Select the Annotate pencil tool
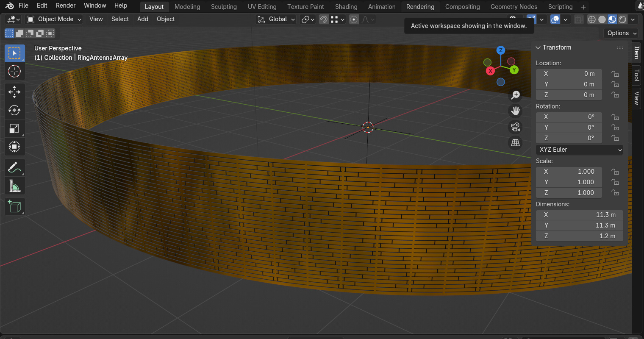 (14, 168)
